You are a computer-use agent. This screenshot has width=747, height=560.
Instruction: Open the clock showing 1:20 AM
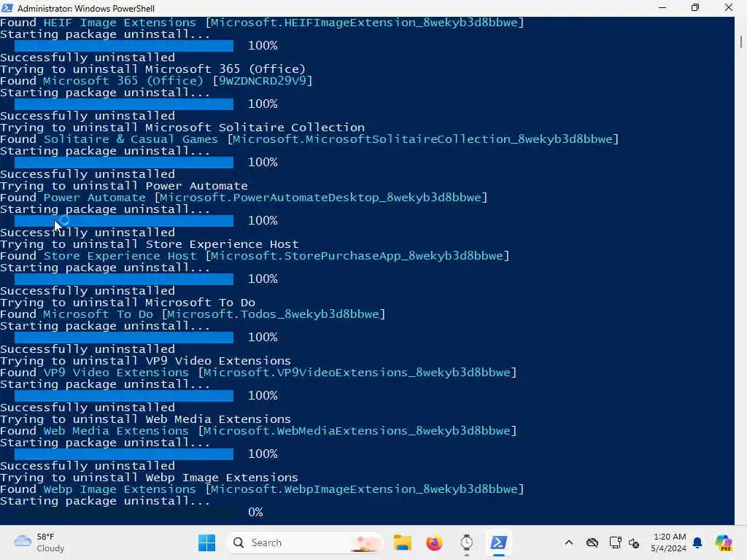click(669, 542)
